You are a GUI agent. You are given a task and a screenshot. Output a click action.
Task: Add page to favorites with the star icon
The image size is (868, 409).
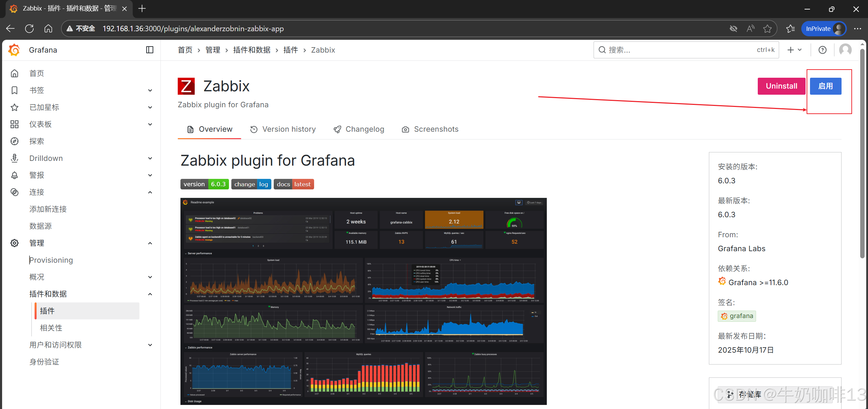point(767,29)
